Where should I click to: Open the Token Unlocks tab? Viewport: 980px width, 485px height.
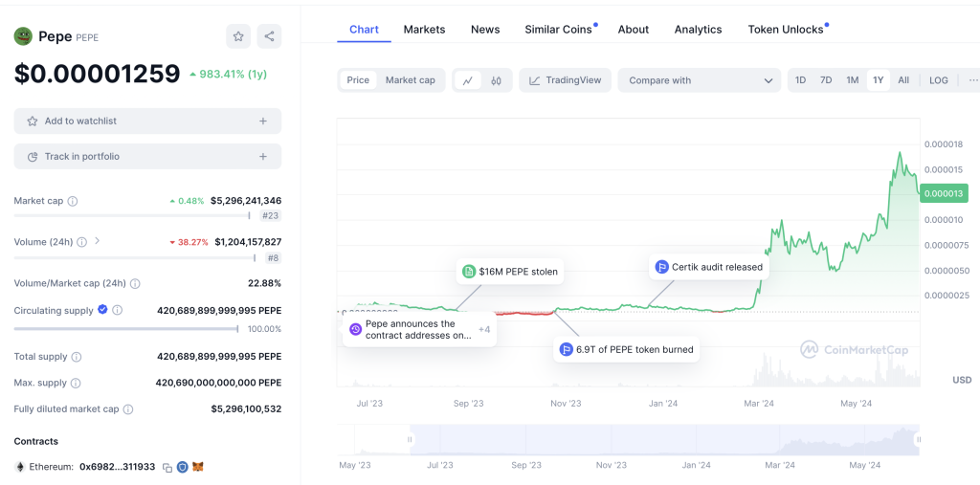pos(786,30)
